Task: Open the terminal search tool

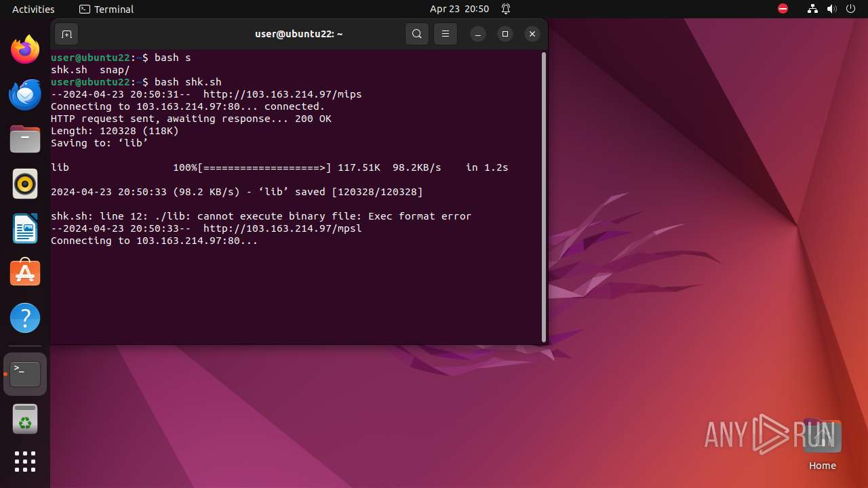Action: tap(417, 34)
